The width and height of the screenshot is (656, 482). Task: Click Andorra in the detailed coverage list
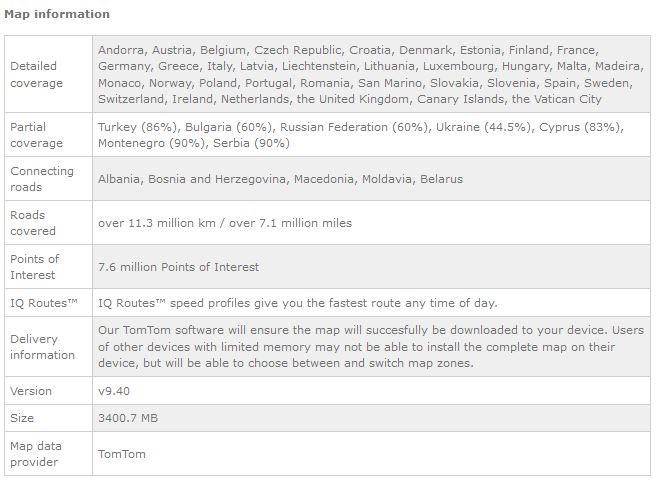pos(121,50)
